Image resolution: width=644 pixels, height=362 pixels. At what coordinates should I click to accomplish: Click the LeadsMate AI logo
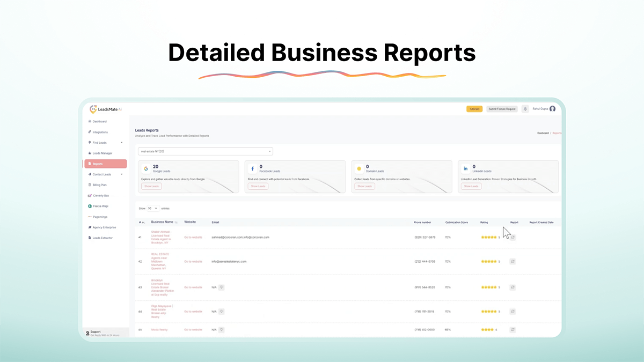(x=106, y=109)
